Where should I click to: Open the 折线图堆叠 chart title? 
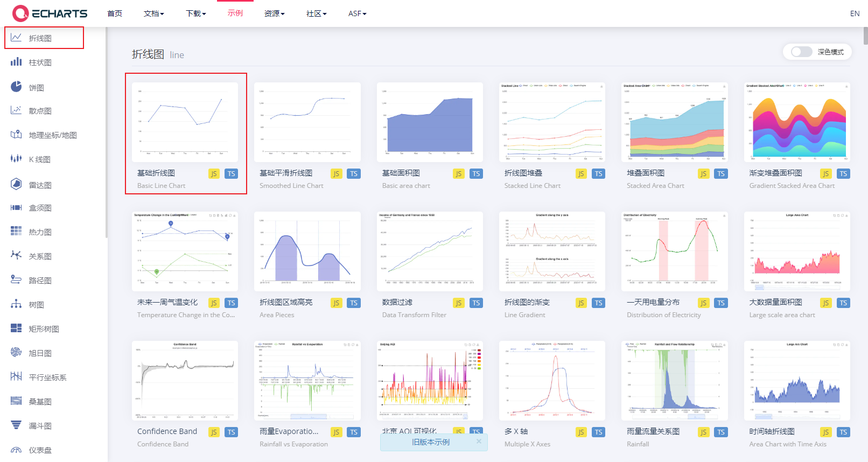523,173
